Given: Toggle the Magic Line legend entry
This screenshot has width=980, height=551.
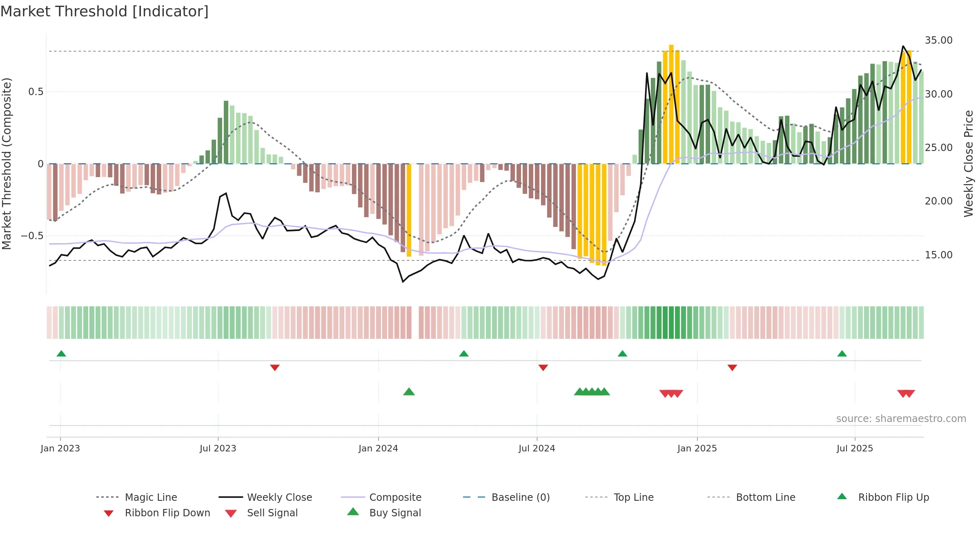Looking at the screenshot, I should pyautogui.click(x=136, y=497).
